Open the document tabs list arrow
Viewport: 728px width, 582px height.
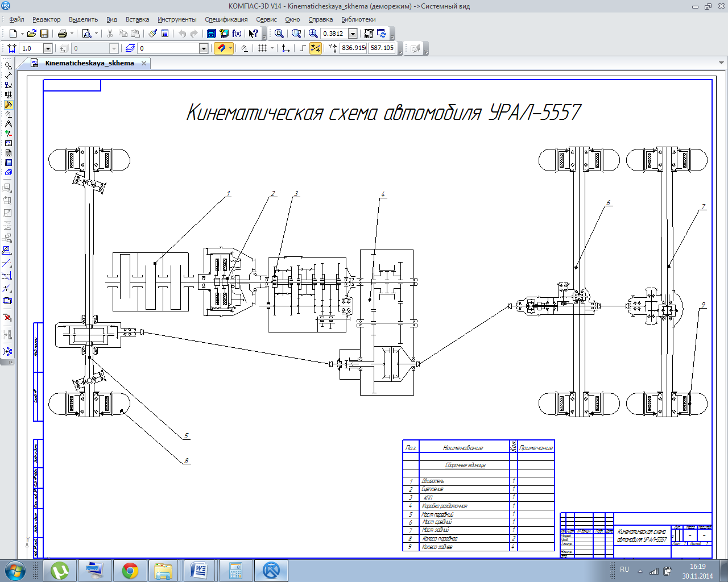[722, 63]
